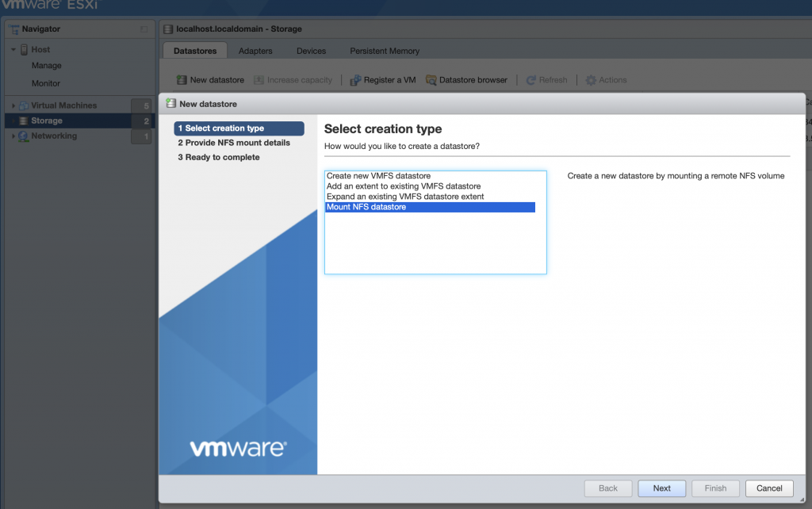This screenshot has height=509, width=812.
Task: Select Create new VMFS datastore option
Action: point(378,176)
